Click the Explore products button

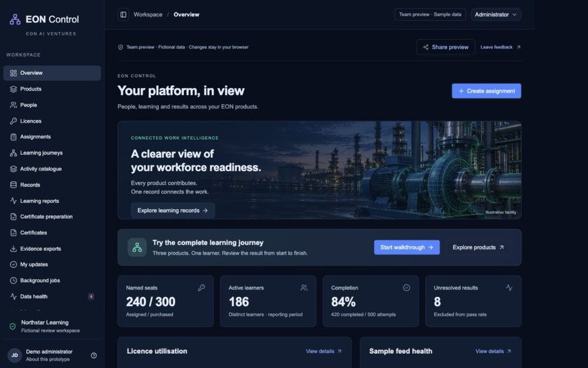pyautogui.click(x=478, y=247)
